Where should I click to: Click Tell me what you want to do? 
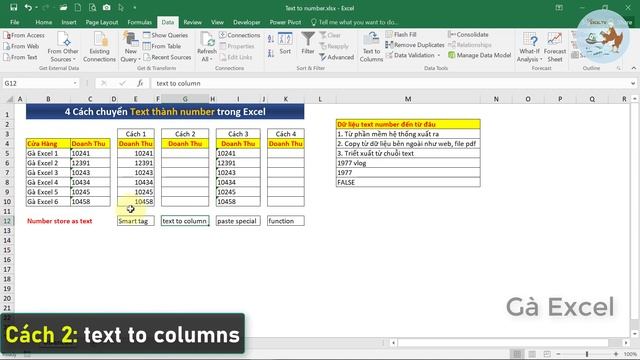coord(355,22)
